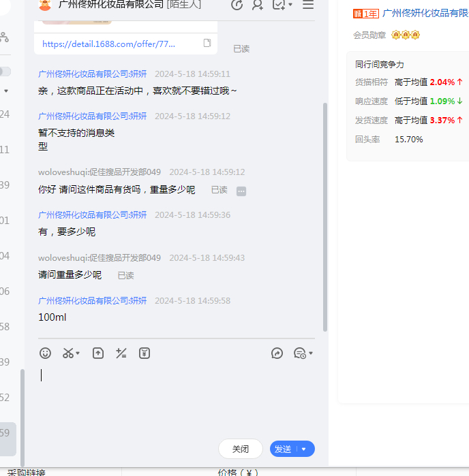The width and height of the screenshot is (469, 476).
Task: Expand the checkmark task dropdown in header
Action: click(x=290, y=5)
